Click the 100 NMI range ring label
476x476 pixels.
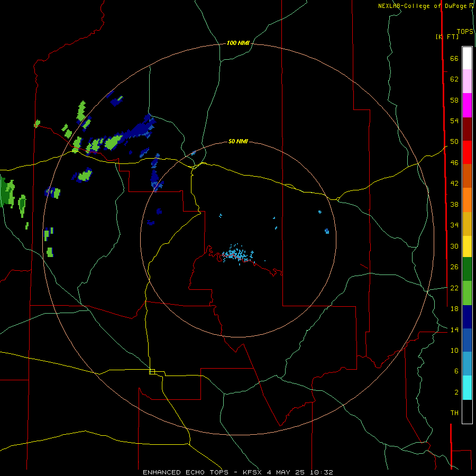tap(238, 43)
